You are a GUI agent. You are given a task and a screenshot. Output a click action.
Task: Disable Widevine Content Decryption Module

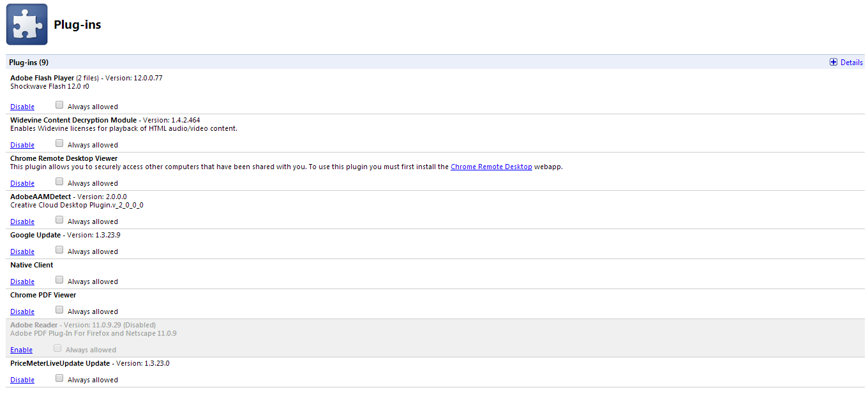(x=22, y=145)
